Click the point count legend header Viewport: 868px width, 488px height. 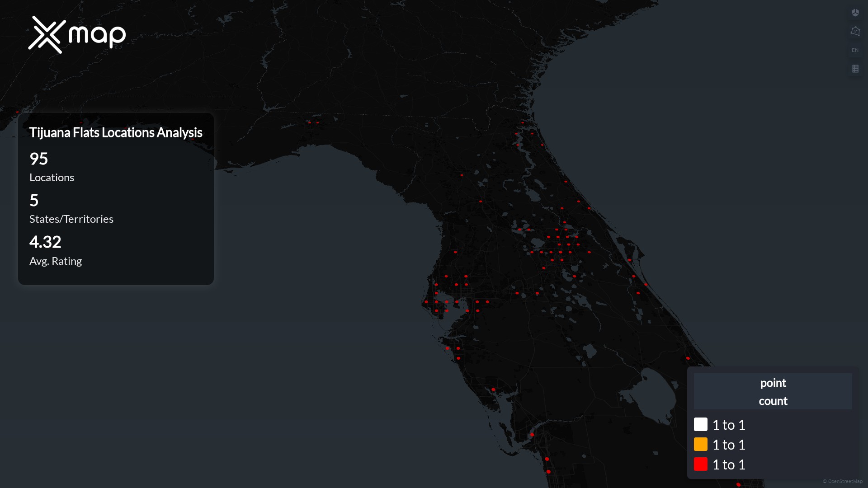[x=773, y=391]
